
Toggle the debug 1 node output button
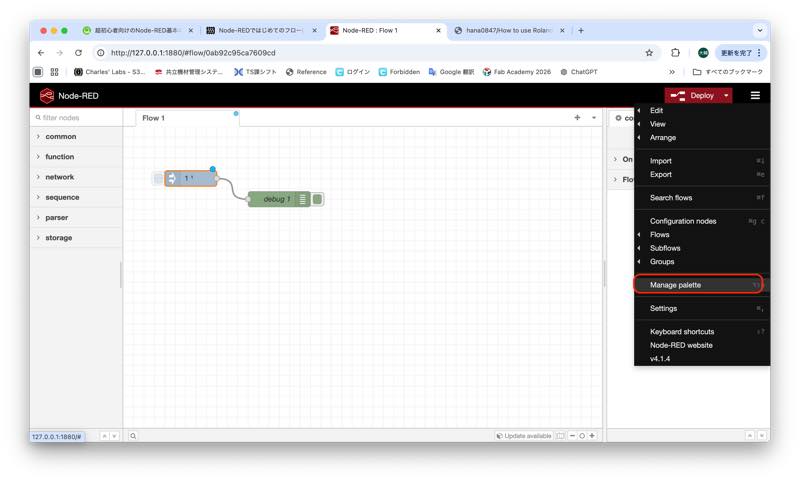317,199
